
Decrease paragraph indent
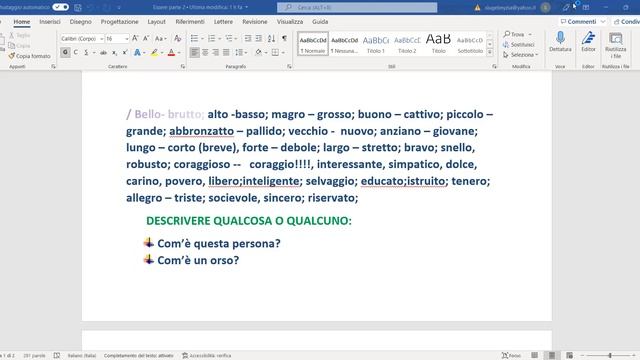click(x=248, y=38)
